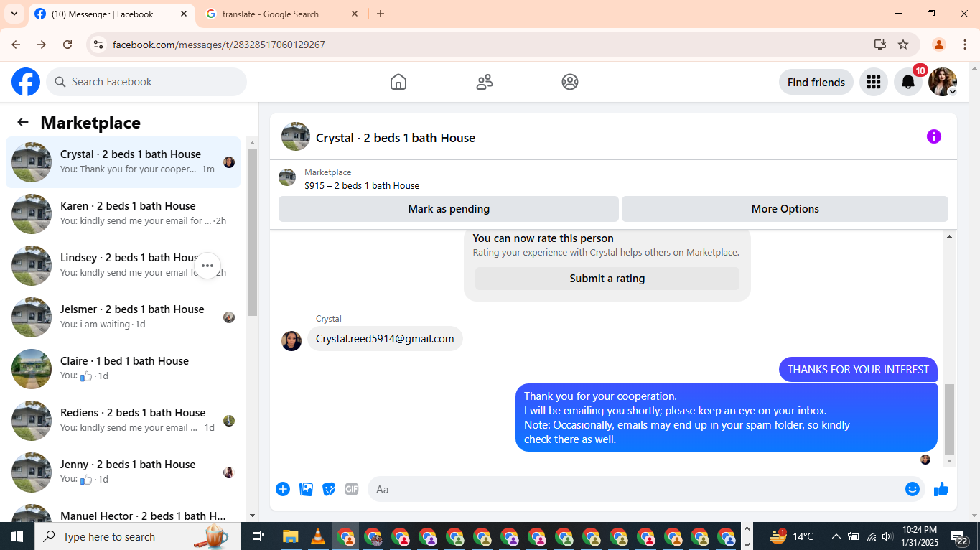Bookmark this page with the star icon
Viewport: 980px width, 550px height.
[x=903, y=45]
